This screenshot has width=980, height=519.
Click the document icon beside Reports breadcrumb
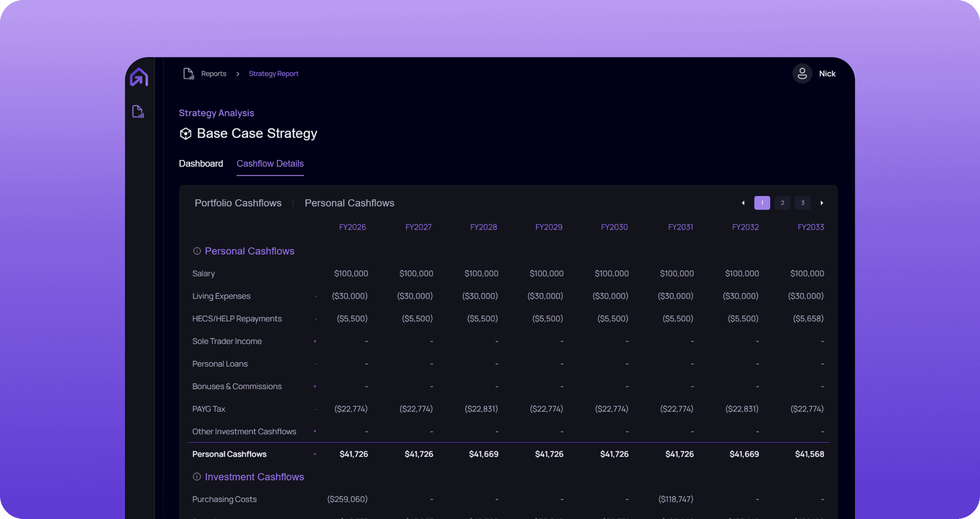click(189, 74)
